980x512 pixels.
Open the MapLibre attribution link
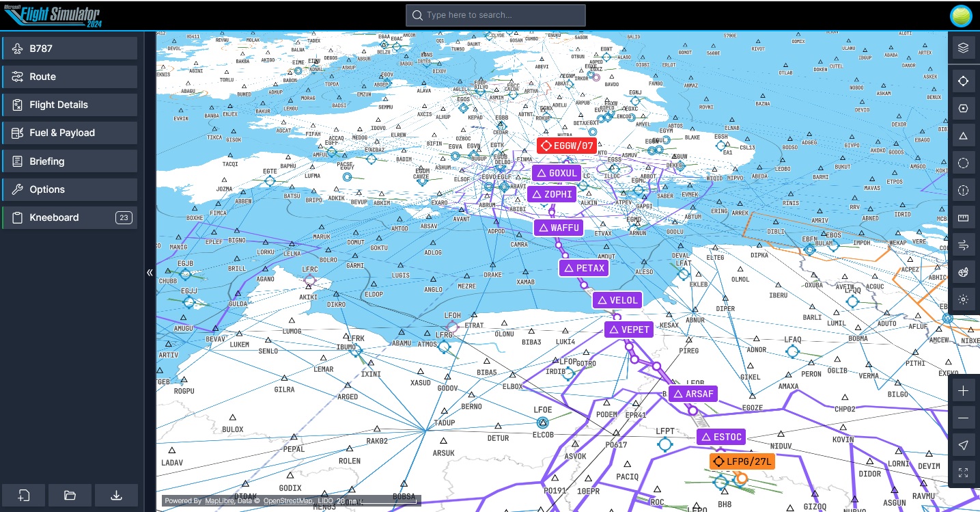coord(219,501)
